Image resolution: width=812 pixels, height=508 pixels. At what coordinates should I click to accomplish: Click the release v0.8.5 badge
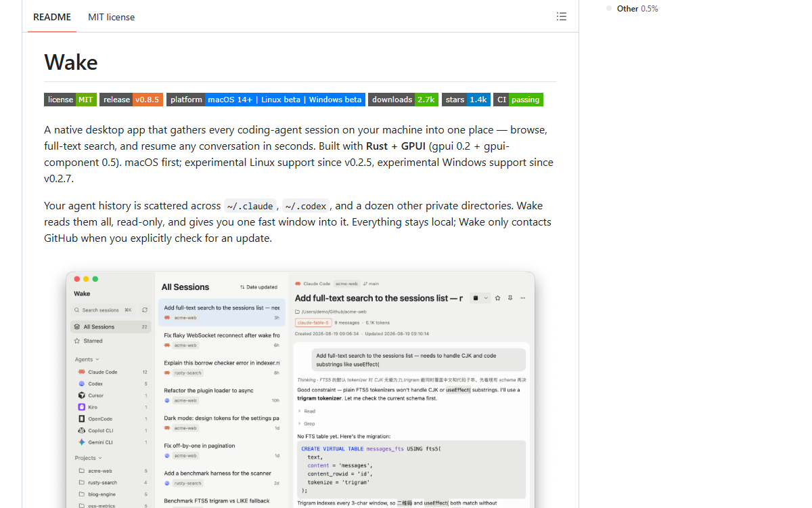point(131,100)
